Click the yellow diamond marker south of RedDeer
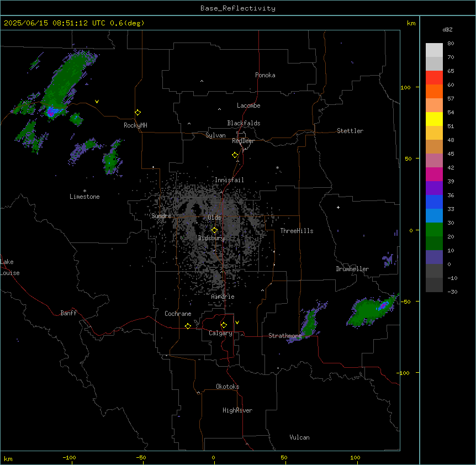This screenshot has height=465, width=476. tap(235, 155)
